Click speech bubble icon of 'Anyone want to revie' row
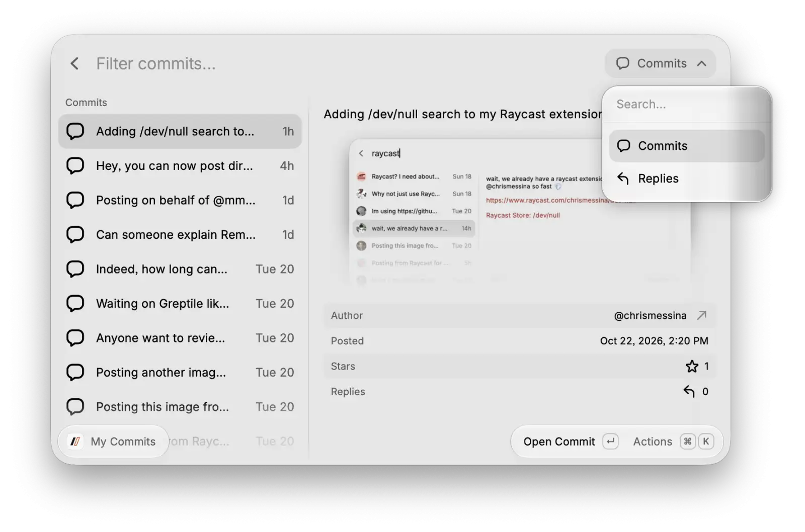The height and width of the screenshot is (532, 805). coord(75,338)
